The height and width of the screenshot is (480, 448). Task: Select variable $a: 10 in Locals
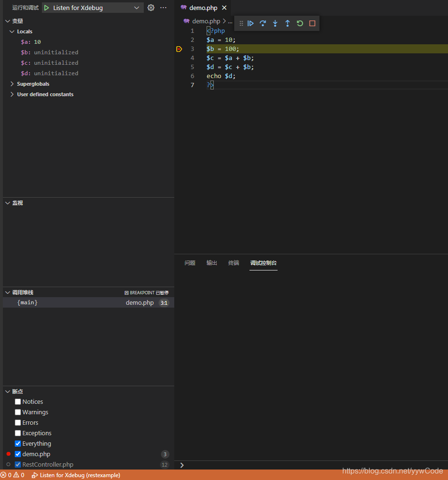pos(89,42)
